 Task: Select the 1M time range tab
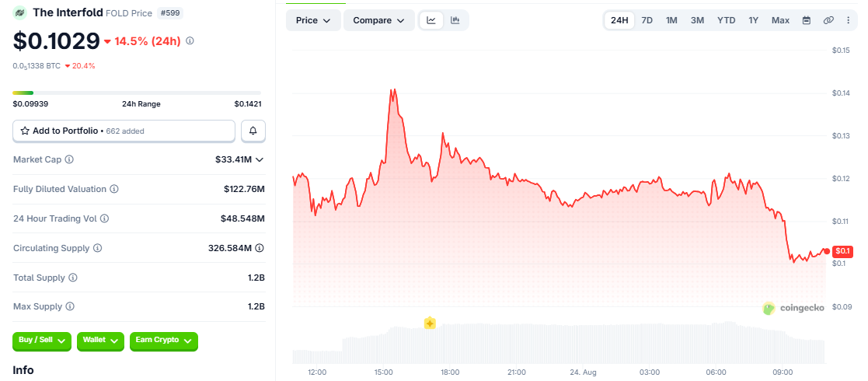tap(671, 20)
